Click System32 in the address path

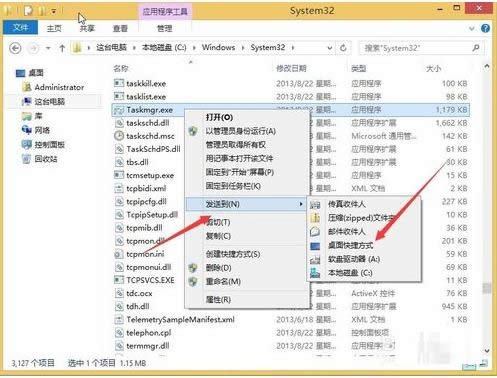(x=268, y=48)
